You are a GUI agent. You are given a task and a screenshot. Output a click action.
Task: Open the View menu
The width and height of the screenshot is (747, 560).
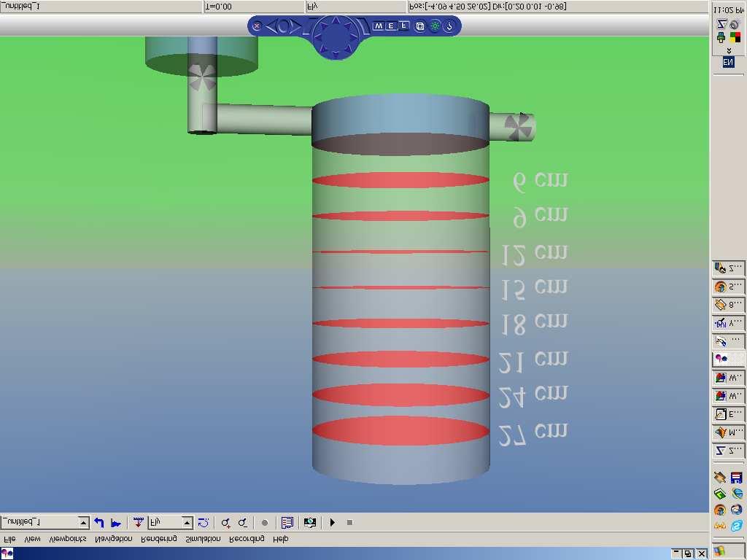tap(32, 539)
